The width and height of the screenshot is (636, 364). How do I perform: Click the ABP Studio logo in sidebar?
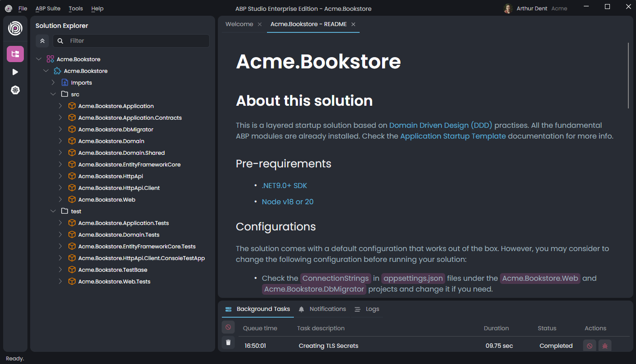pos(15,28)
